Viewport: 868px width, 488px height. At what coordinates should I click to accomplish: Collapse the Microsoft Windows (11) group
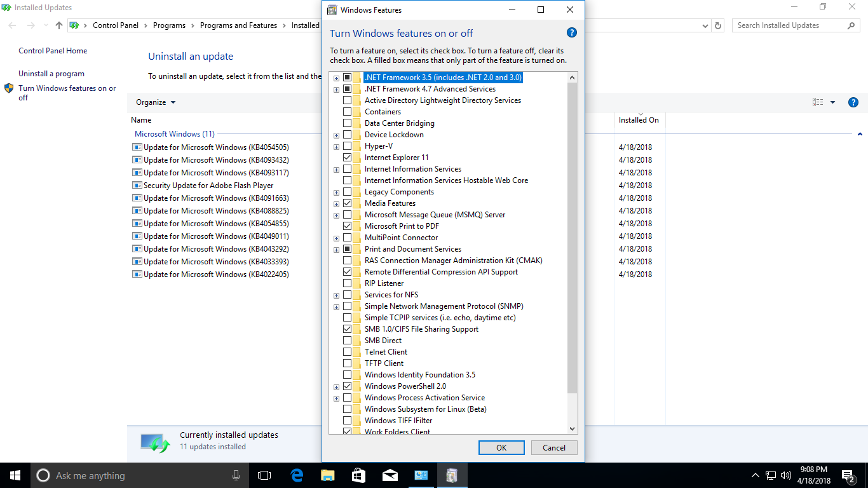pos(860,134)
